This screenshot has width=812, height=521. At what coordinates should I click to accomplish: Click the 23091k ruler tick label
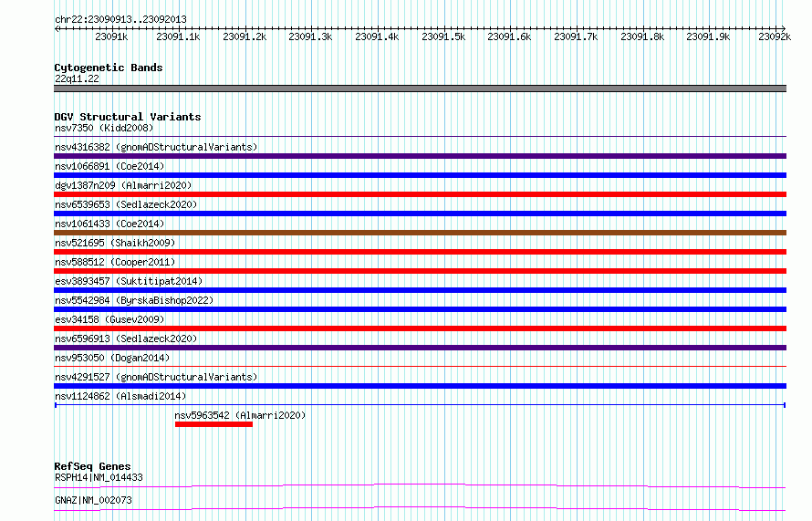pyautogui.click(x=111, y=36)
